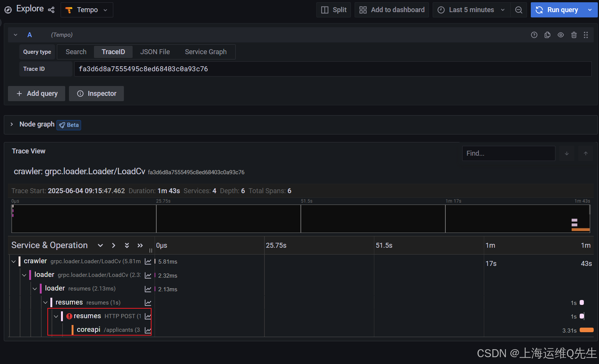The width and height of the screenshot is (599, 364).
Task: Open the query Inspector
Action: pos(97,94)
